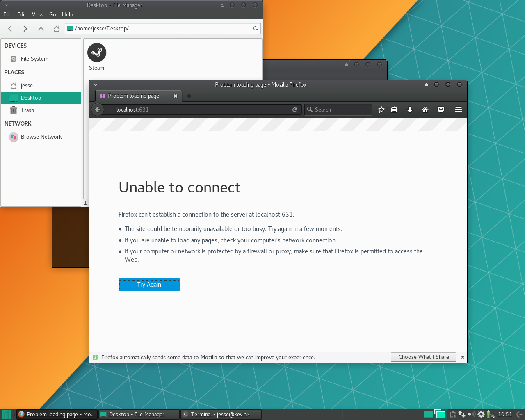Click the clipboard manager tray icon
The width and height of the screenshot is (525, 420).
click(x=452, y=414)
